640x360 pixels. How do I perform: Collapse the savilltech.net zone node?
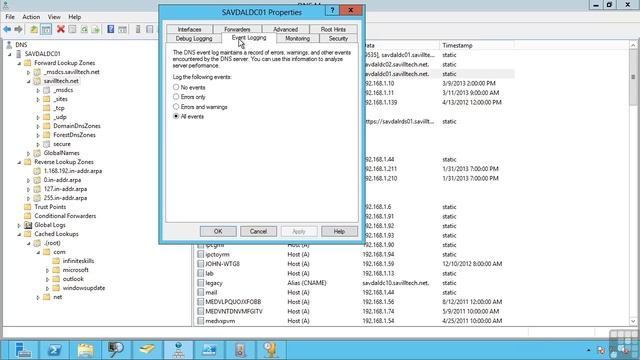tap(29, 81)
